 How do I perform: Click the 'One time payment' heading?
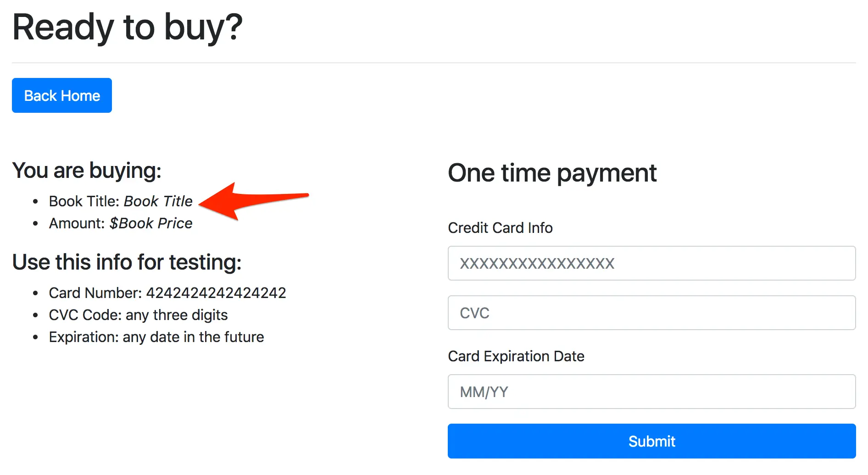552,173
